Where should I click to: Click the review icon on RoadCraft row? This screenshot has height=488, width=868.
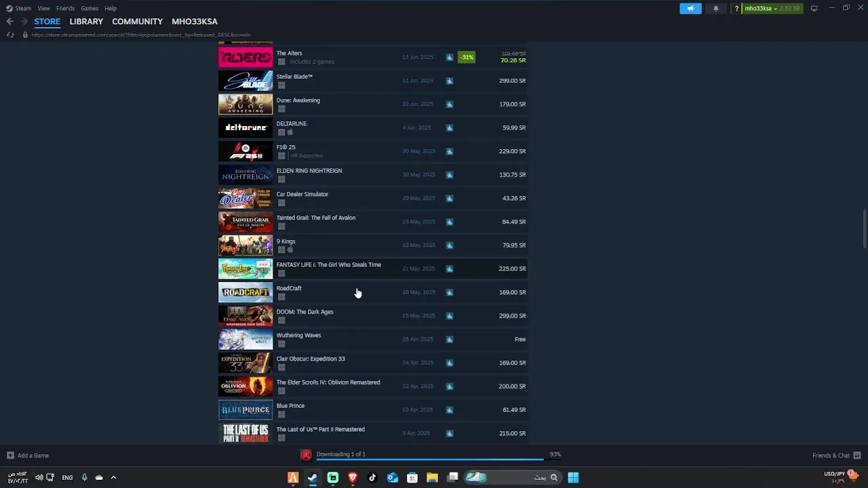tap(450, 292)
